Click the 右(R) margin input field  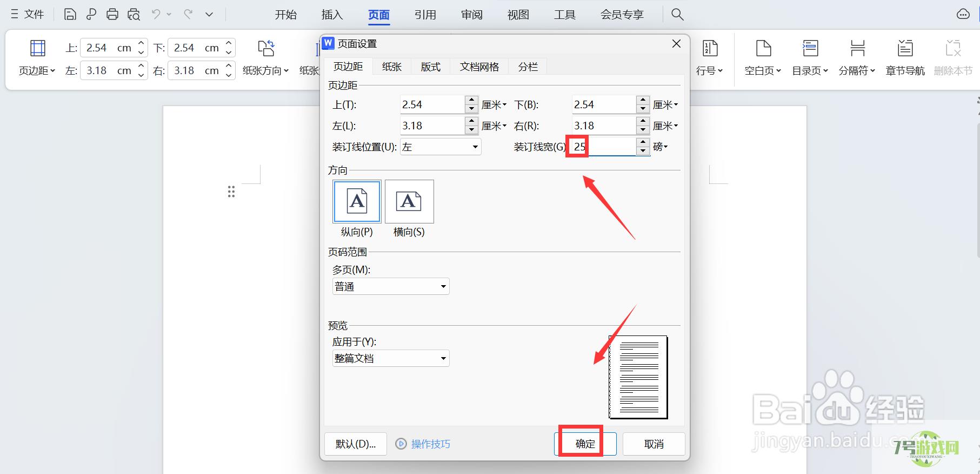coord(603,126)
